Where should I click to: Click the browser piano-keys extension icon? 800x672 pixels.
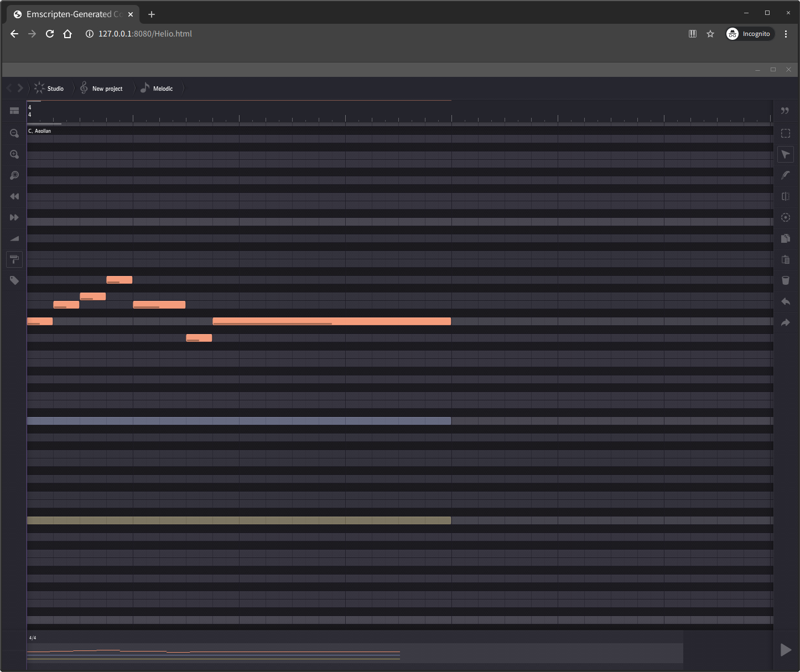[x=692, y=34]
